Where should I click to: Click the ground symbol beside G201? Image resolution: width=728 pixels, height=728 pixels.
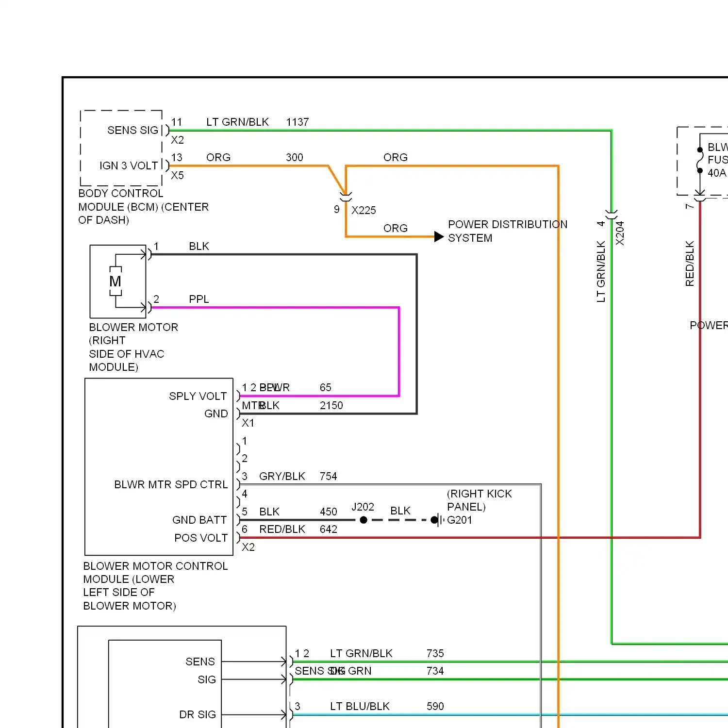(439, 520)
